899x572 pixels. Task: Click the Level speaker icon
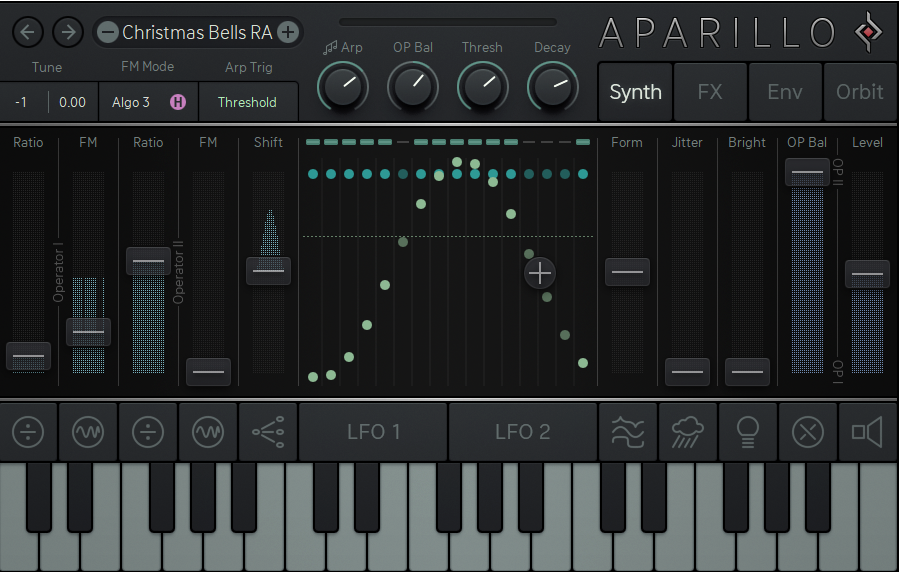pos(867,432)
